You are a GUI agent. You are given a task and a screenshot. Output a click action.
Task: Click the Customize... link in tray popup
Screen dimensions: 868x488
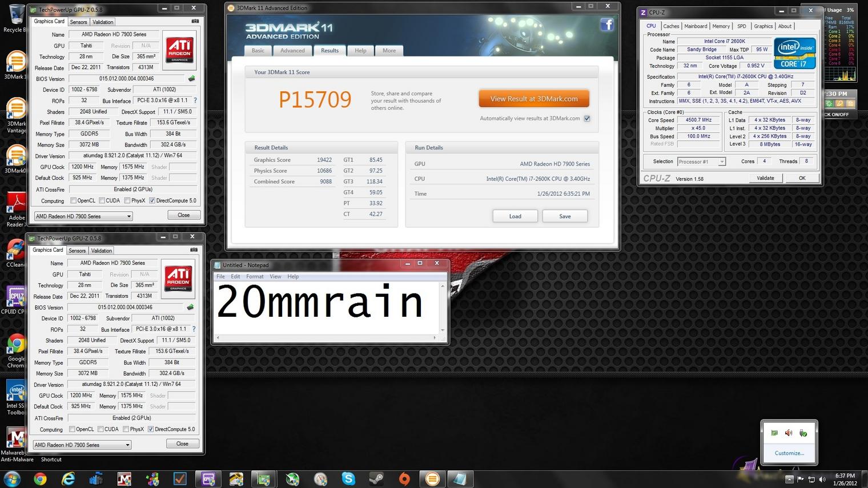(789, 453)
